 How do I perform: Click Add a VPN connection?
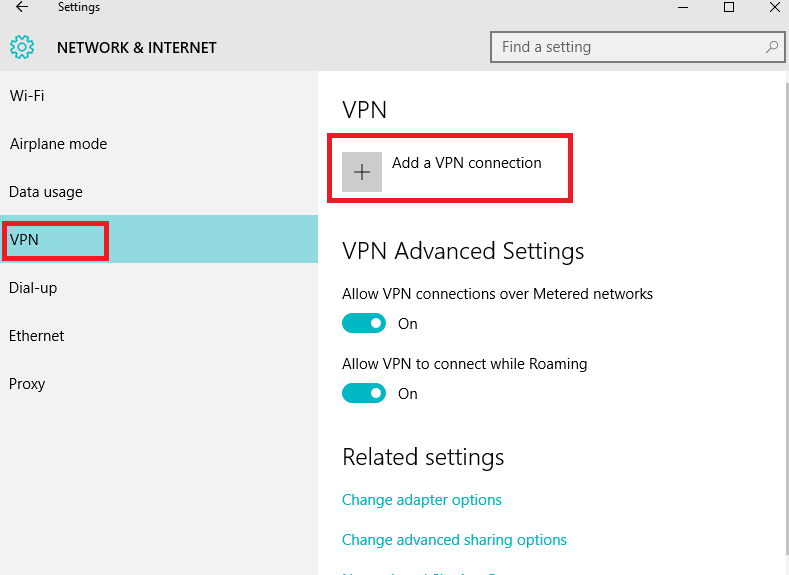pyautogui.click(x=466, y=163)
